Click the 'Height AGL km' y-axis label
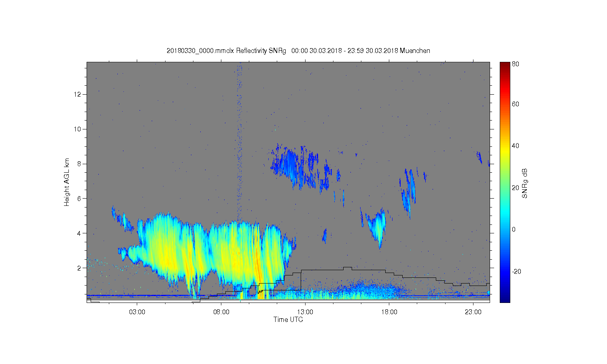 [67, 182]
